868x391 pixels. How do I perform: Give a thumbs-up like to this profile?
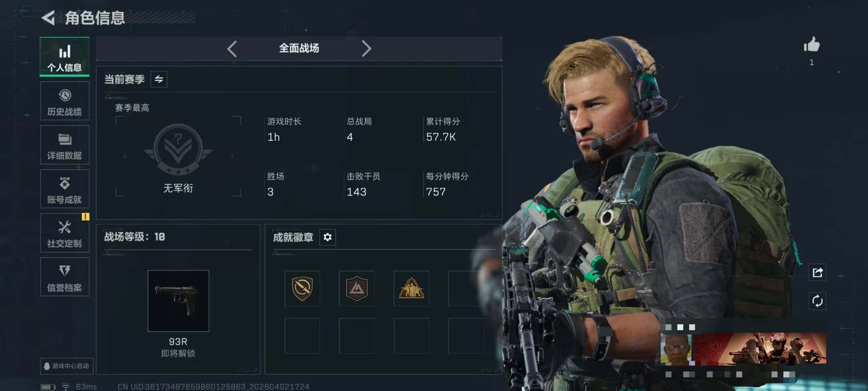[x=811, y=45]
